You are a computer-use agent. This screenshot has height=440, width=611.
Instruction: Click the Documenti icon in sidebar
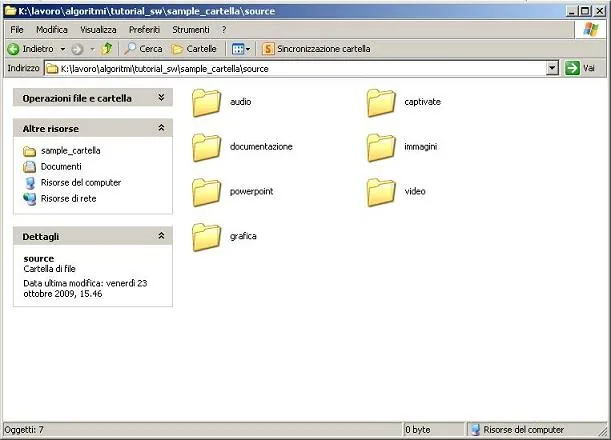pos(29,167)
